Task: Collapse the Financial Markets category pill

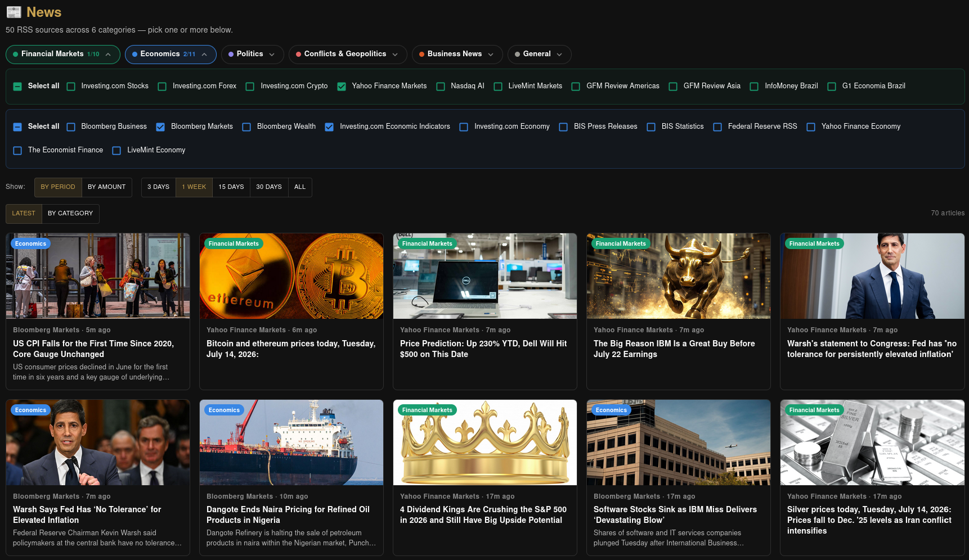Action: point(62,54)
